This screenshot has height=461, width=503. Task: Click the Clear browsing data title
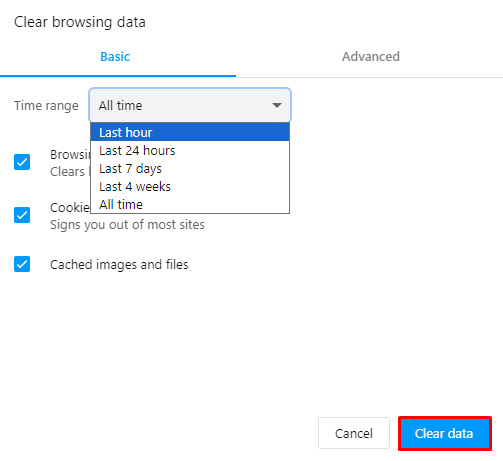[x=80, y=22]
